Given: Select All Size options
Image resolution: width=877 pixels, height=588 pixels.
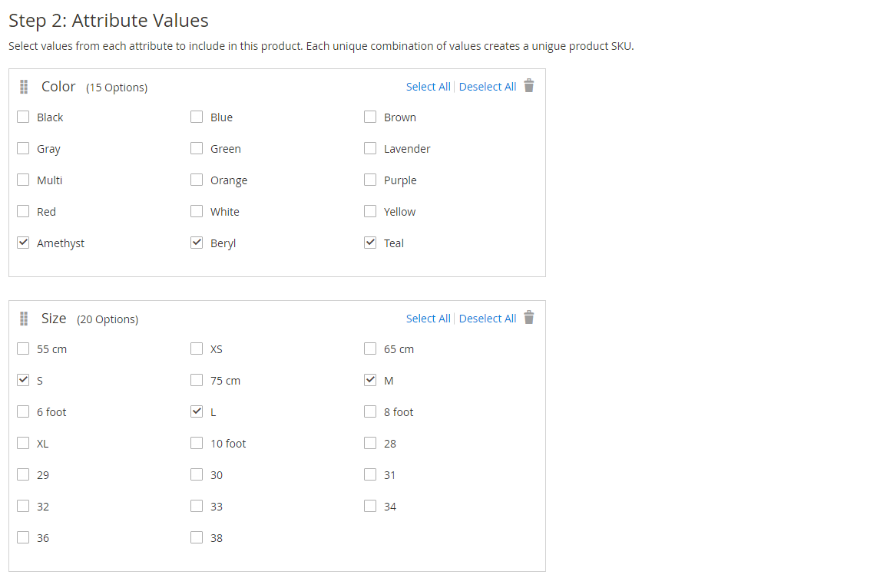Looking at the screenshot, I should (x=428, y=319).
